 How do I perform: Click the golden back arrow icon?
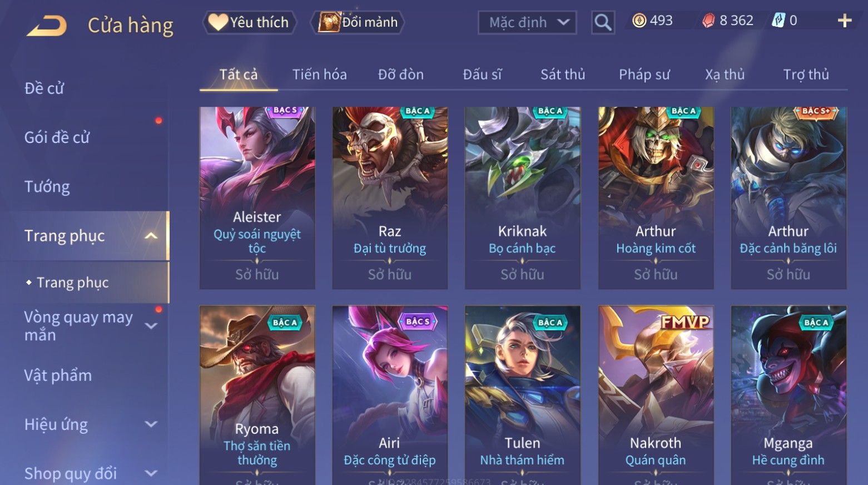[47, 26]
